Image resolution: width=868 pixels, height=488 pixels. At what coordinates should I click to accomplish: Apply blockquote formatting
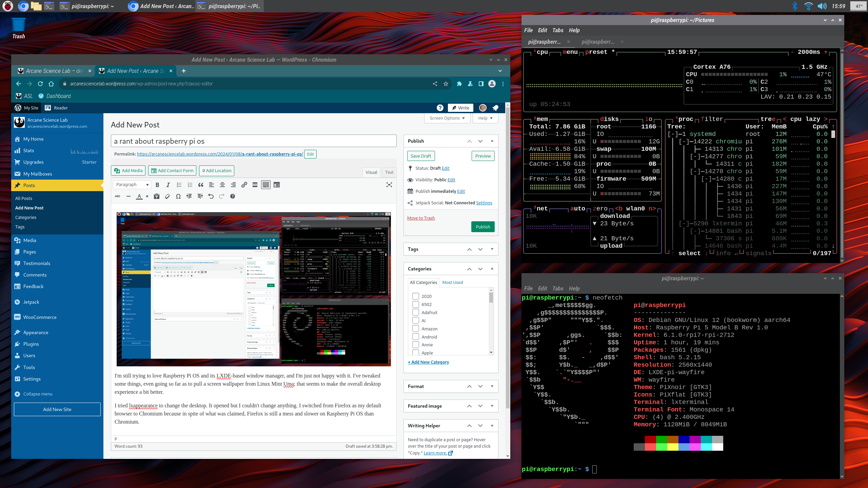click(201, 185)
